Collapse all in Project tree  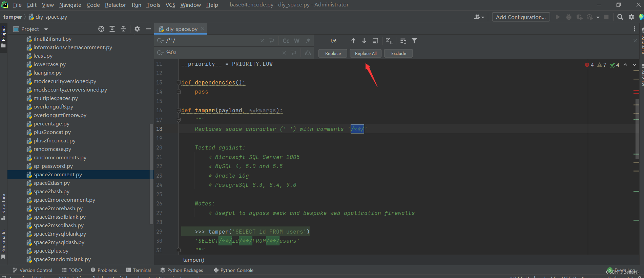[123, 29]
